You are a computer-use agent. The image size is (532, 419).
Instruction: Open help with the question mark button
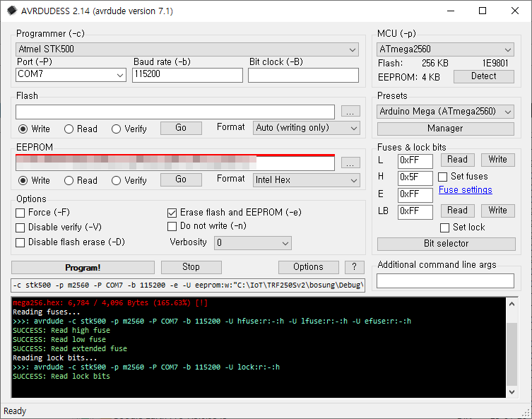click(x=354, y=267)
